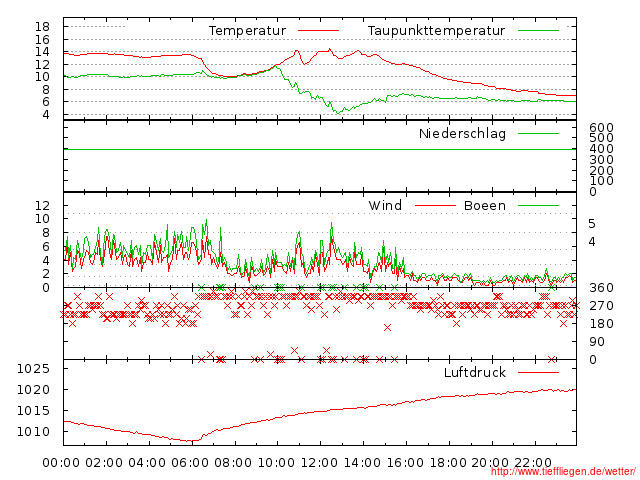Click the 1010 pressure axis value
Image resolution: width=640 pixels, height=480 pixels.
[33, 431]
